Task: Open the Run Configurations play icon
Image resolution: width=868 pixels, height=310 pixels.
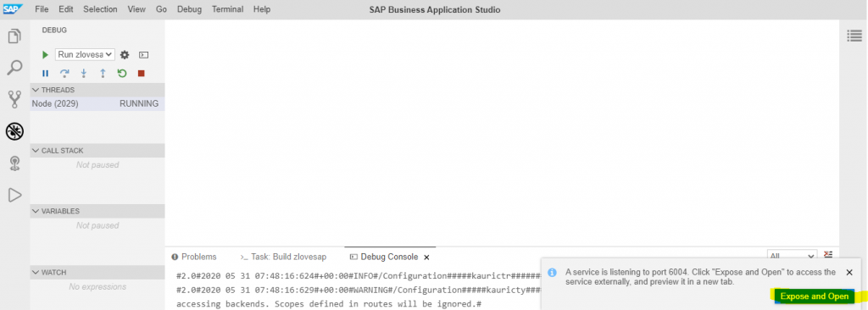Action: (14, 195)
